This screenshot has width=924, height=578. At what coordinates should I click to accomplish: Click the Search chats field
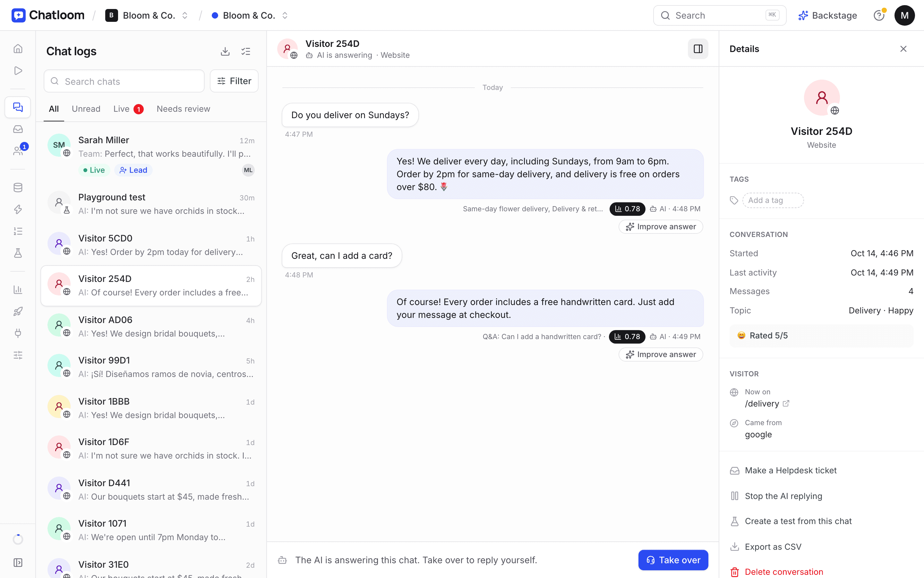(124, 81)
